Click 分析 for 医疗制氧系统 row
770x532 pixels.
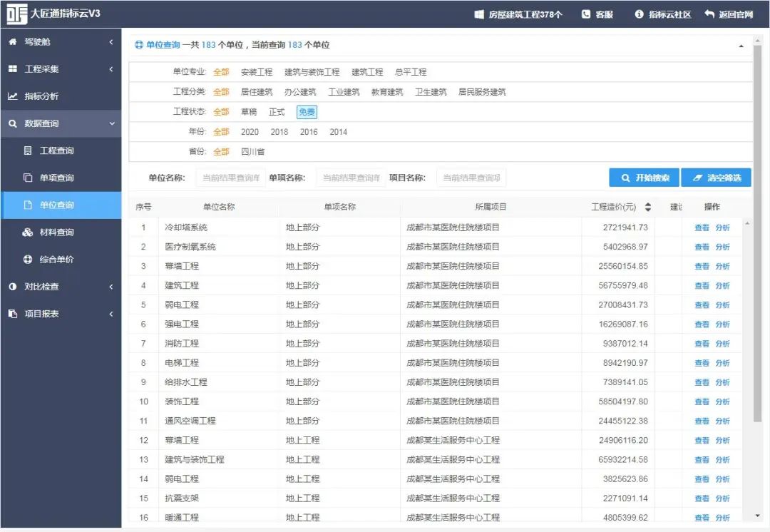(x=722, y=247)
